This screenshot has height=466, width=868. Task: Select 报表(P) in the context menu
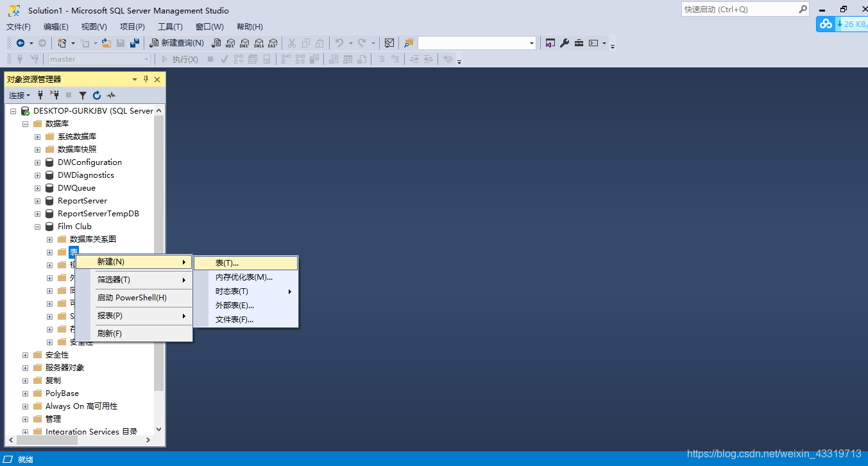[x=133, y=316]
